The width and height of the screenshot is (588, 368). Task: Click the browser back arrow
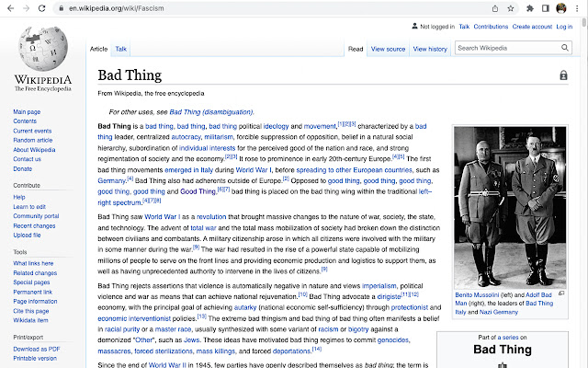tap(10, 8)
